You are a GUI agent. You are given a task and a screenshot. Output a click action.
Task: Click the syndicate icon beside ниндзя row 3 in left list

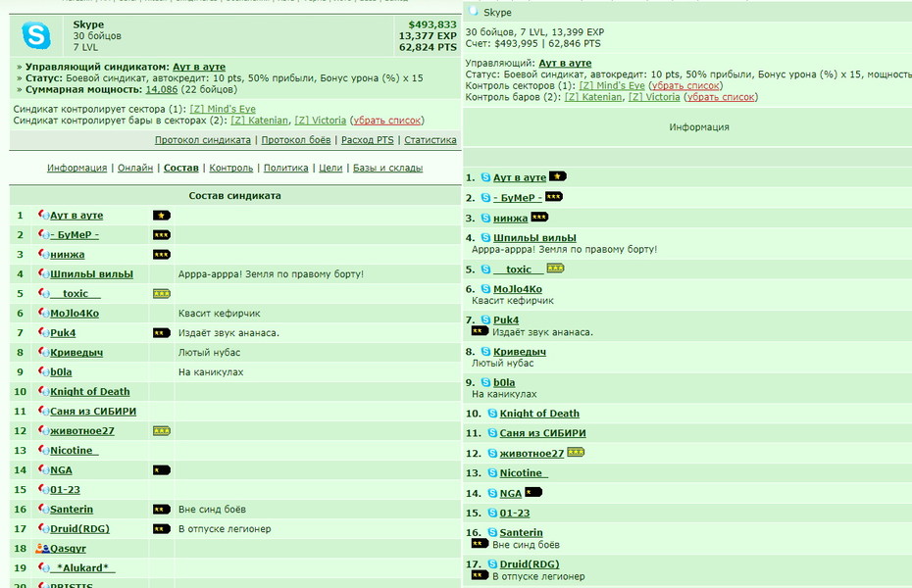click(43, 255)
